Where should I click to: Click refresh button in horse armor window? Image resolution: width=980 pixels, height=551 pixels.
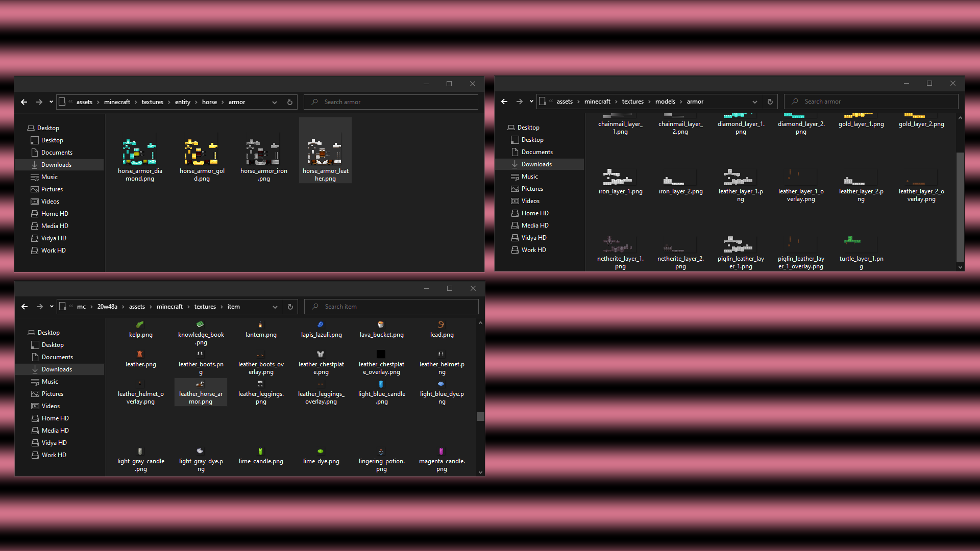pyautogui.click(x=290, y=102)
